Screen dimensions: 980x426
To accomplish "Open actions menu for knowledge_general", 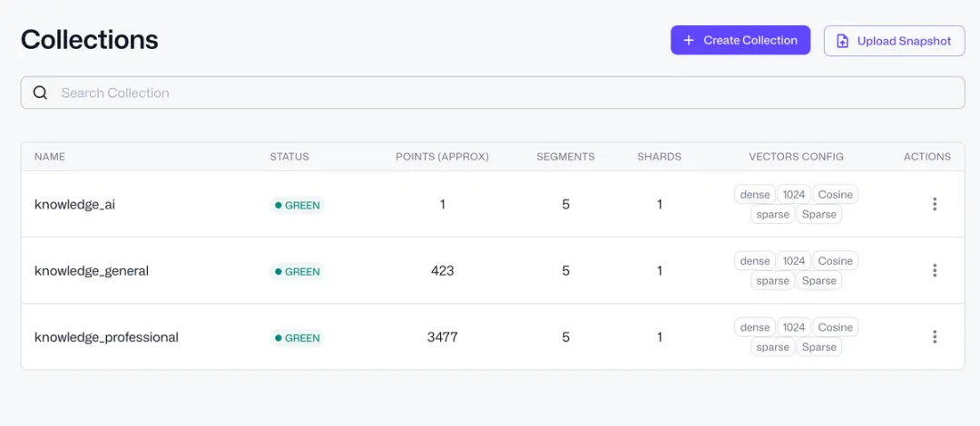I will click(934, 270).
